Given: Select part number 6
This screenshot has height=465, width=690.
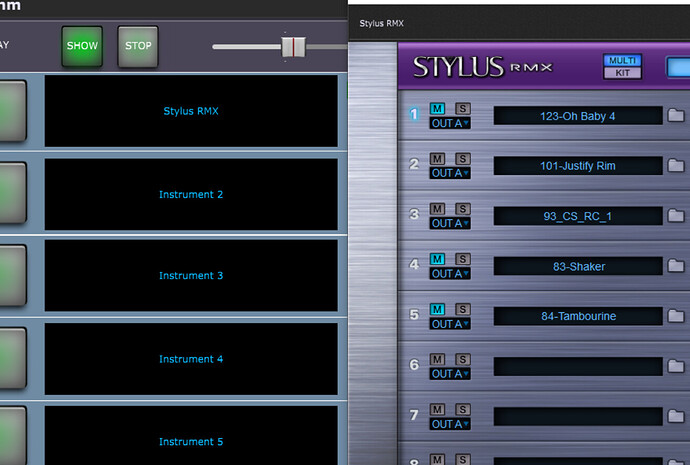Looking at the screenshot, I should click(x=414, y=365).
